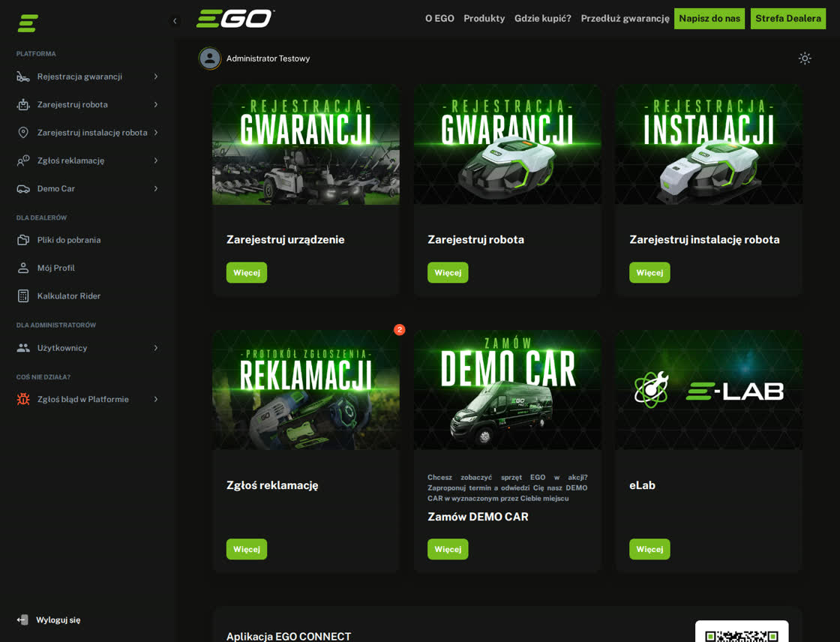This screenshot has height=642, width=840.
Task: Click the eLab card title
Action: [642, 485]
